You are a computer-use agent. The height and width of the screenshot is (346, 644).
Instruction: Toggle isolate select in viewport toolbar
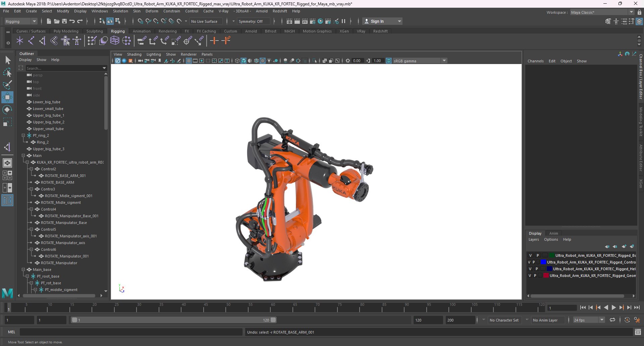click(314, 61)
